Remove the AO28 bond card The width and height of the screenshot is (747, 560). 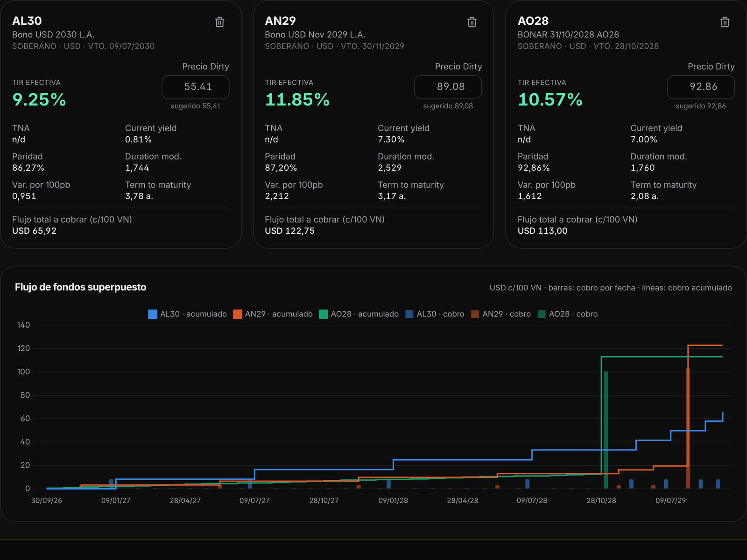(725, 22)
